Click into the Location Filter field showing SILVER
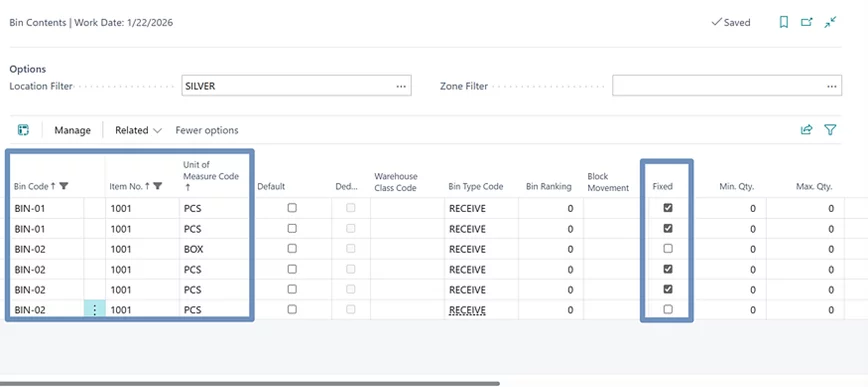 [x=296, y=86]
